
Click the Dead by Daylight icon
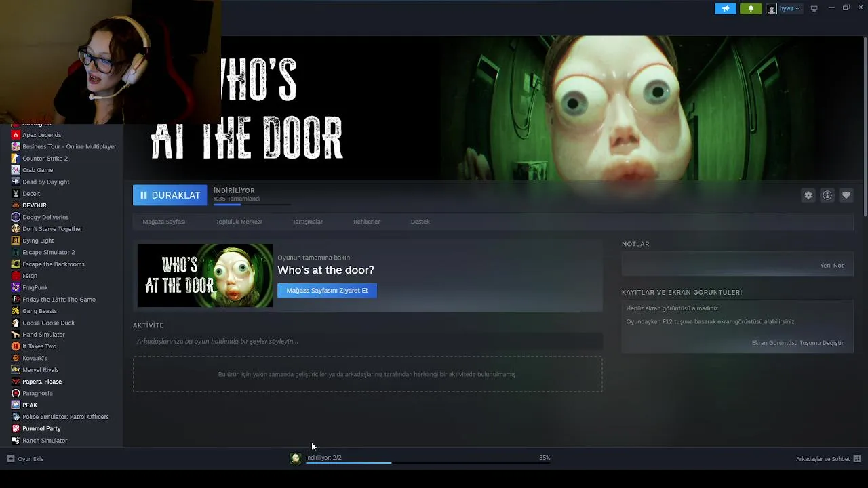coord(16,182)
